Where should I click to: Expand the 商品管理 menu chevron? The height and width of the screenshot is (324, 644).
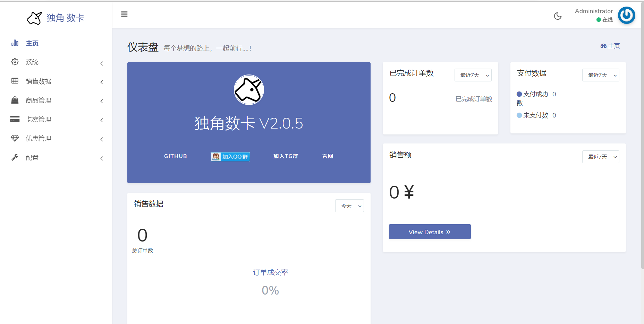[x=101, y=101]
